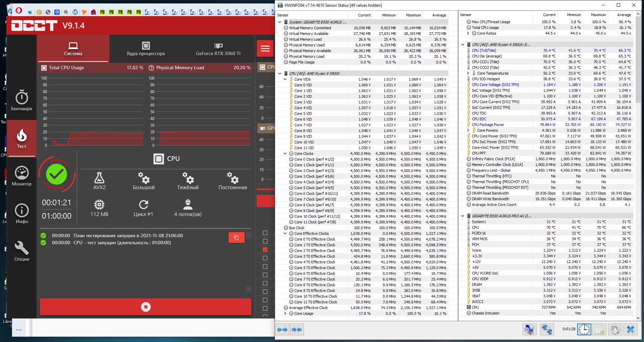This screenshot has height=342, width=644.
Task: Open the OCCT red hamburger menu
Action: click(x=265, y=48)
